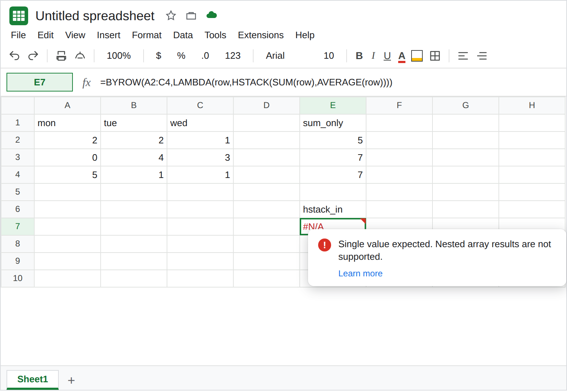Redo the last undone action
The width and height of the screenshot is (567, 392).
click(x=33, y=56)
